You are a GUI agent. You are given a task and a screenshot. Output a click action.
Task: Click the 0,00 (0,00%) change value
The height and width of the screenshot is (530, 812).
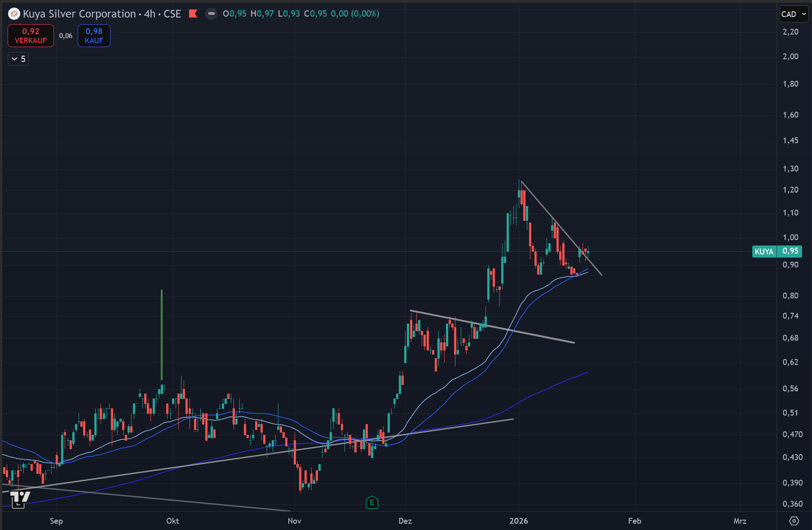tap(355, 14)
